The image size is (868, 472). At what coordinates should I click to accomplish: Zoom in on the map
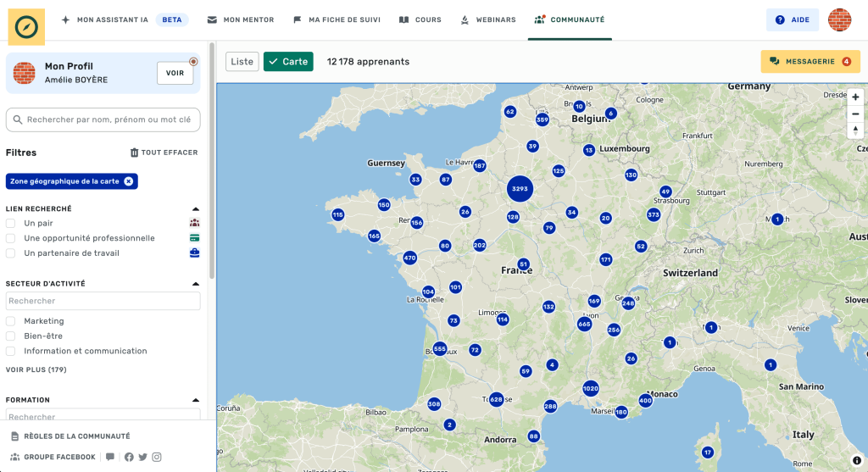(x=855, y=97)
